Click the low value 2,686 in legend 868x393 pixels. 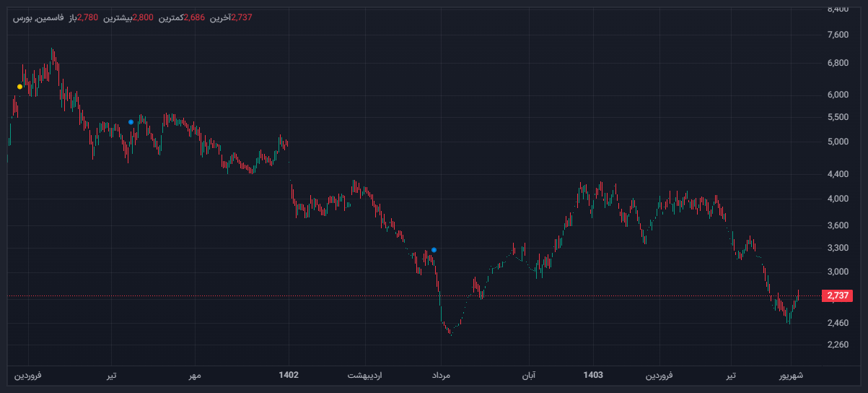point(194,17)
